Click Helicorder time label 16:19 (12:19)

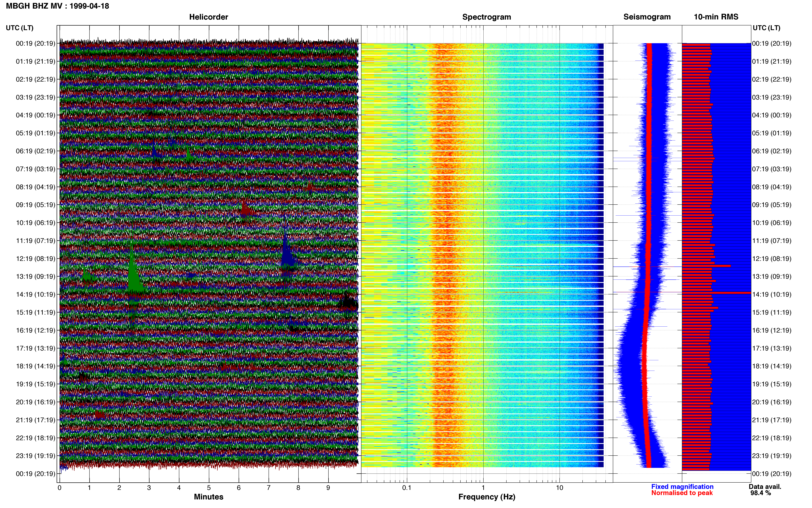click(36, 331)
